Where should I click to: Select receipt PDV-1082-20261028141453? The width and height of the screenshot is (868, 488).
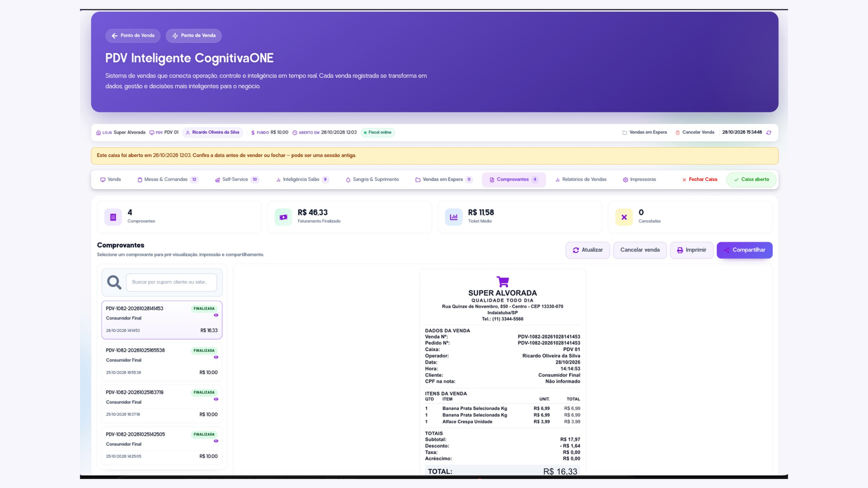coord(162,320)
